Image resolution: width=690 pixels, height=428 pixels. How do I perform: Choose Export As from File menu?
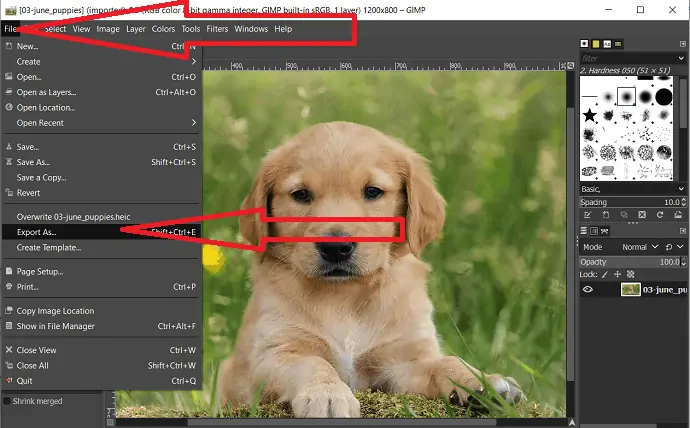pos(36,232)
